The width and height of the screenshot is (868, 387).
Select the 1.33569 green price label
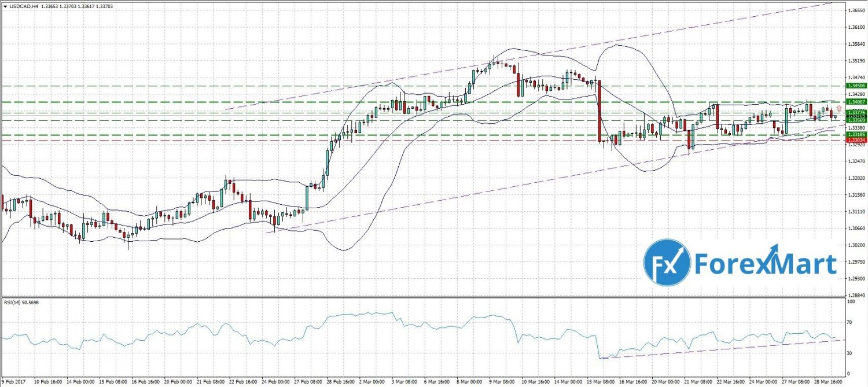point(856,119)
